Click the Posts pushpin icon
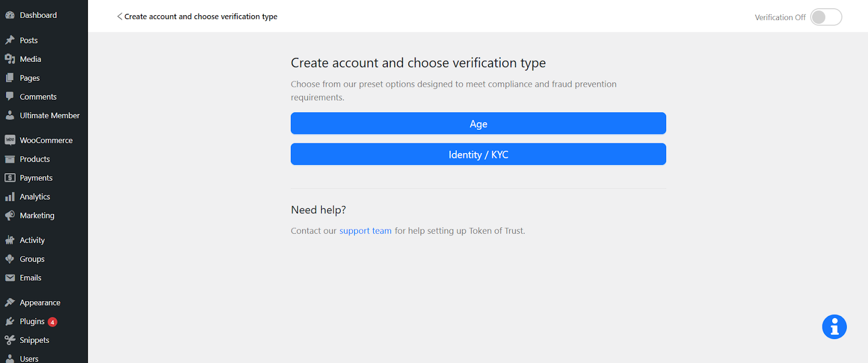This screenshot has width=868, height=363. point(10,40)
